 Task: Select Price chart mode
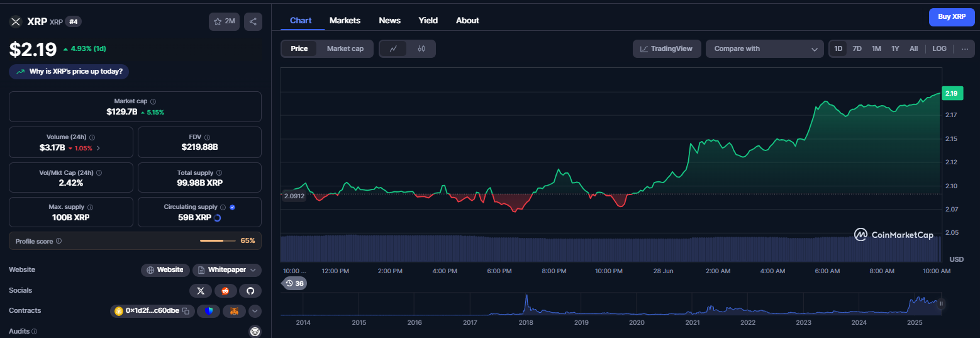pos(299,48)
